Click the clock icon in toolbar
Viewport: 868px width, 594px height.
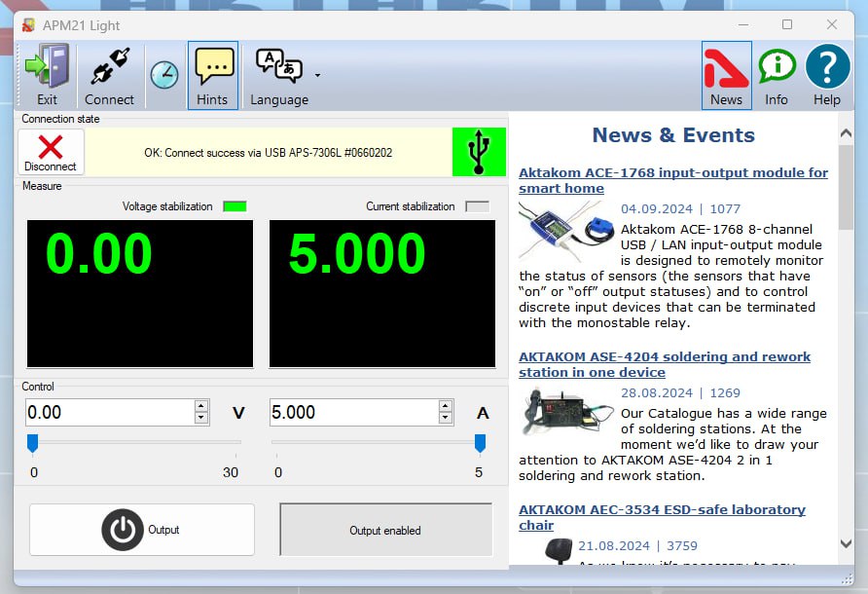(x=164, y=74)
